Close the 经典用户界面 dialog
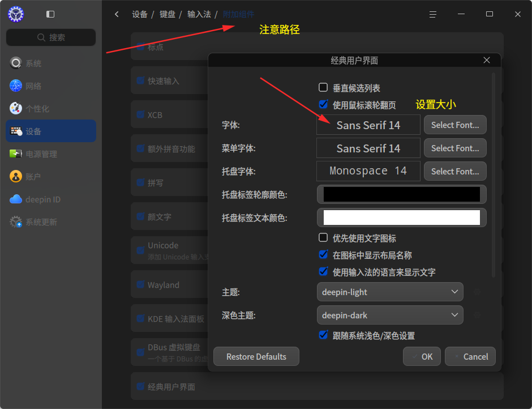Image resolution: width=532 pixels, height=409 pixels. click(x=487, y=60)
